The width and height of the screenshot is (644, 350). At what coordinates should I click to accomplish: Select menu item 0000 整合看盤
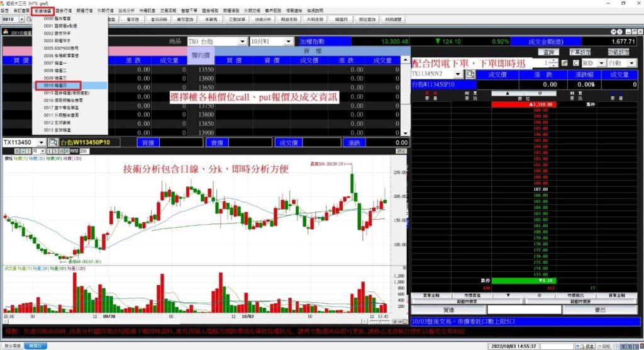(x=70, y=18)
